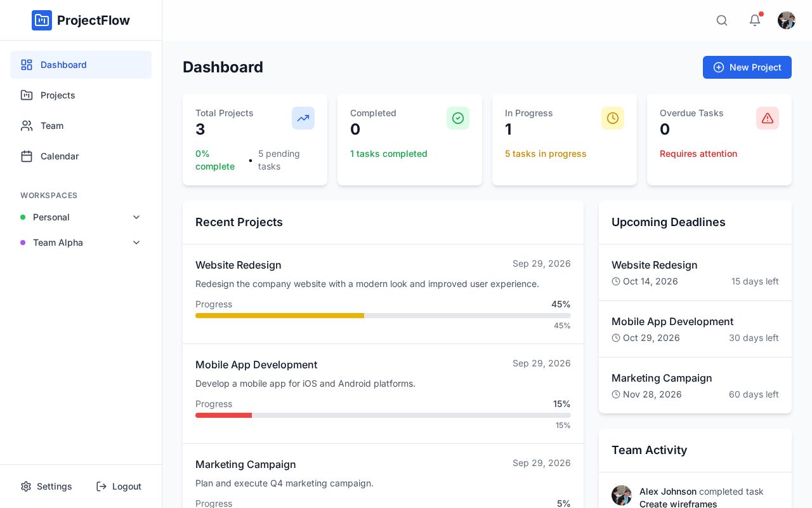Click clock icon beside Nov 28, 2026

pyautogui.click(x=616, y=394)
